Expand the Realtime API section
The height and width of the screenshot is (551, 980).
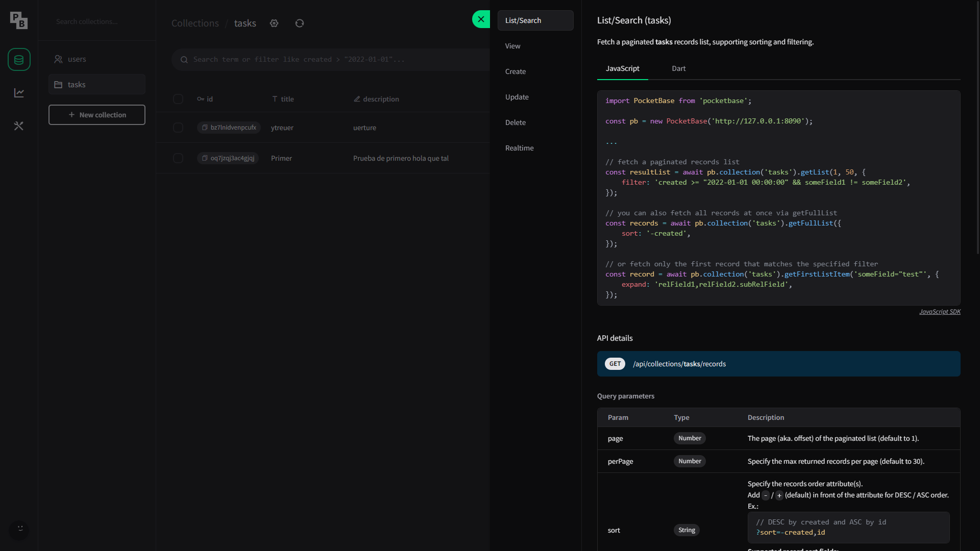519,148
